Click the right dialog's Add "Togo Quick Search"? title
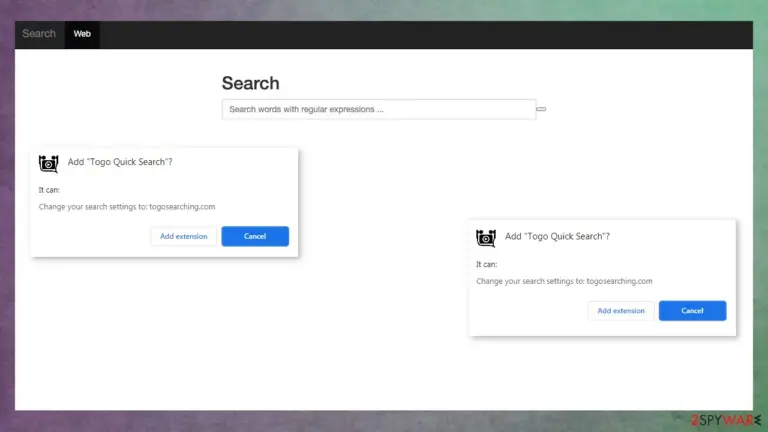The height and width of the screenshot is (432, 768). pos(557,237)
